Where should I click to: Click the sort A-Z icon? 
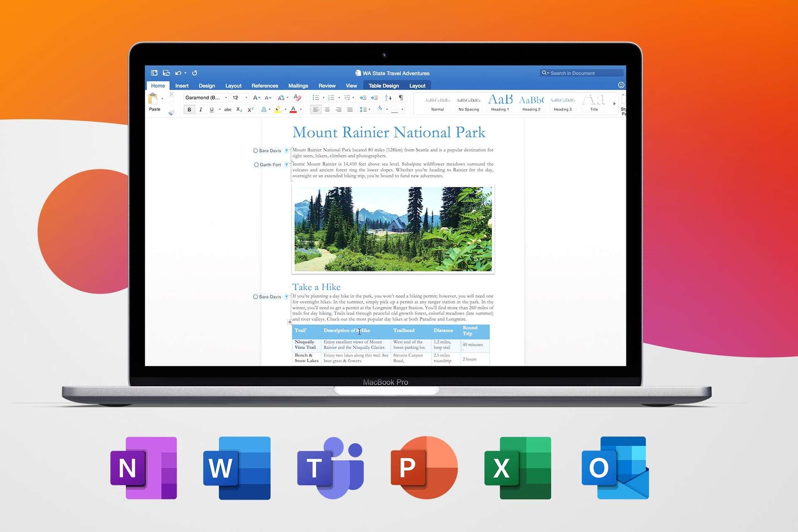(388, 98)
